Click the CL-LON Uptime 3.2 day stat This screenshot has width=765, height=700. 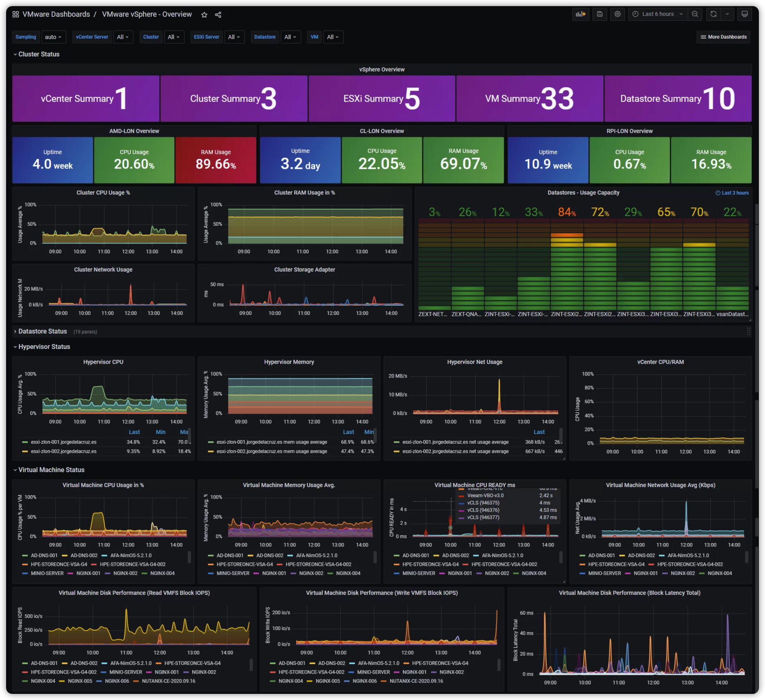(300, 160)
